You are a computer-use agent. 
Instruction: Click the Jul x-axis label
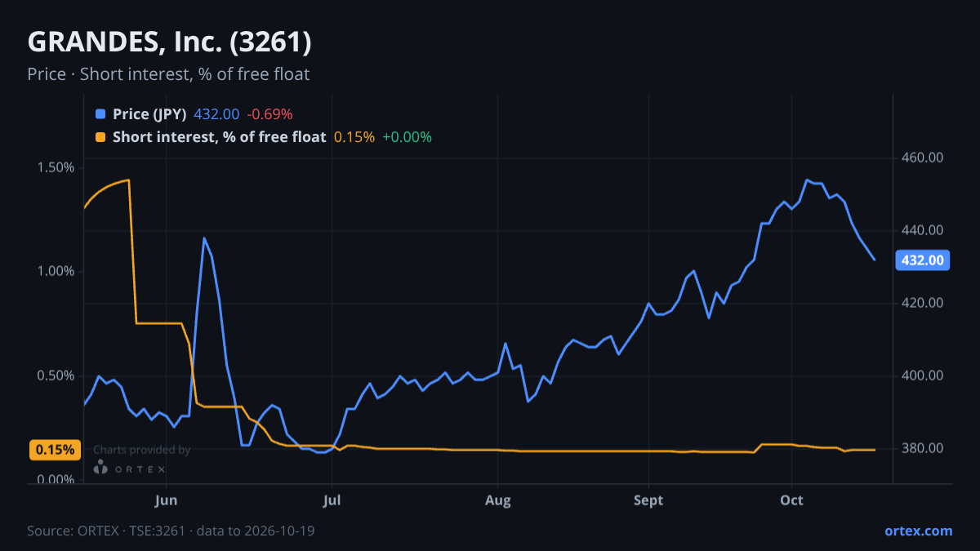(x=332, y=500)
